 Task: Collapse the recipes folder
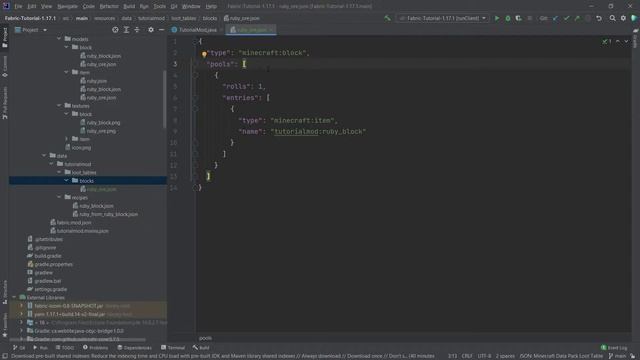(x=59, y=197)
